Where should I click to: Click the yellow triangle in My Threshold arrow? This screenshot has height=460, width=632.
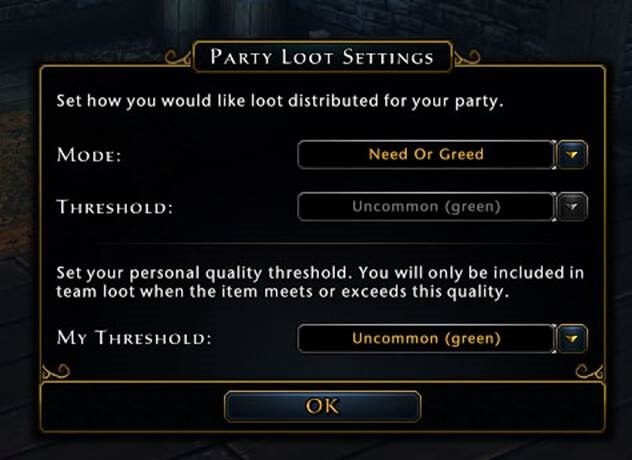tap(572, 339)
